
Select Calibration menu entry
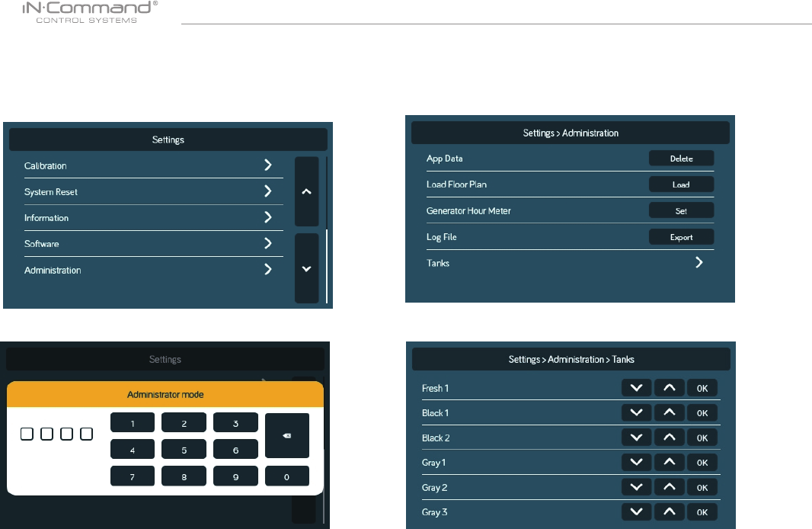153,166
